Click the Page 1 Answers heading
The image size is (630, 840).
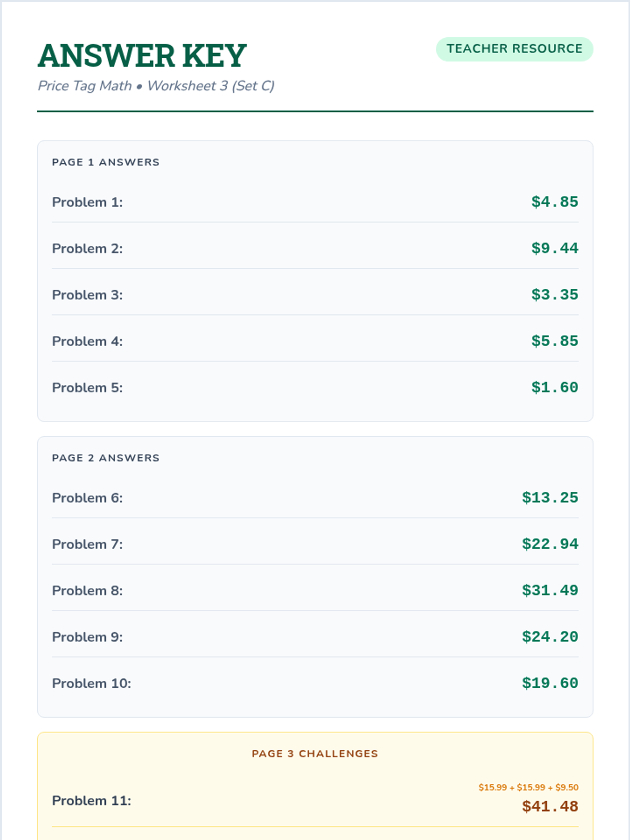pyautogui.click(x=106, y=162)
